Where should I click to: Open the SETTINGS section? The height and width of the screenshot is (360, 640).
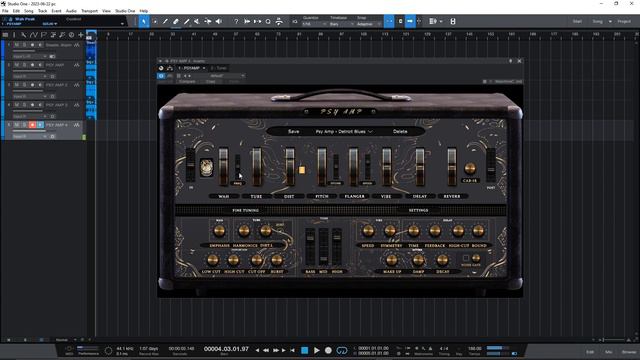click(x=418, y=210)
